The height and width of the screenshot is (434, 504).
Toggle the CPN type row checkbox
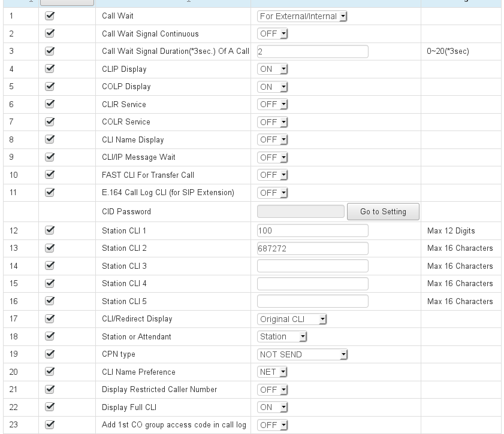click(x=50, y=354)
